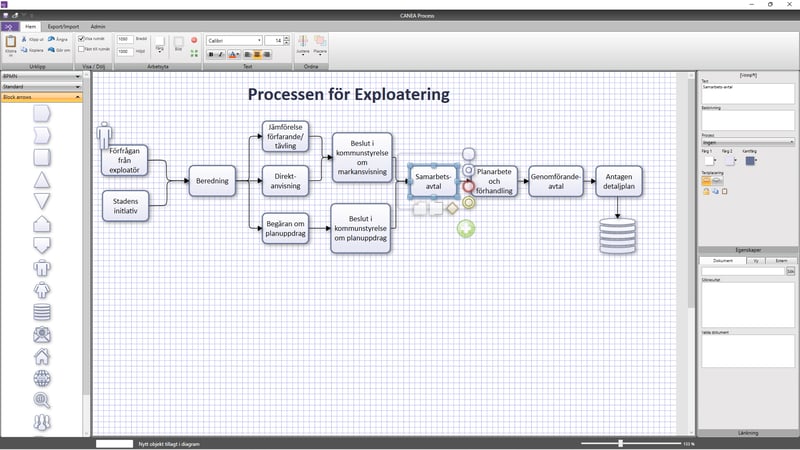Screen dimensions: 800x450
Task: Click the Sök button in document search
Action: point(790,271)
